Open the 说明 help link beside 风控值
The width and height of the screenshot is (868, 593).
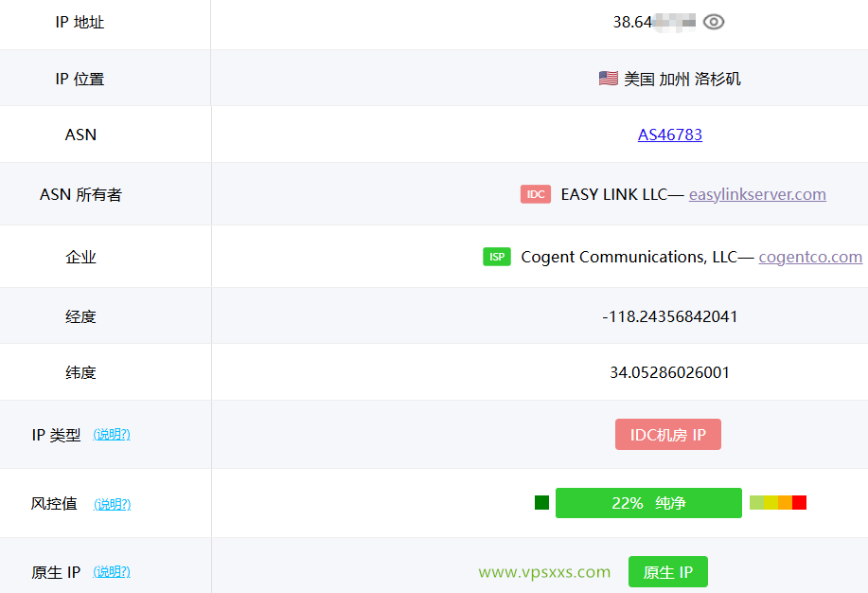coord(112,504)
